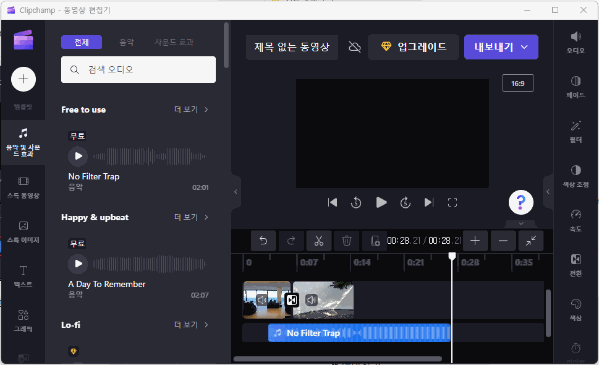Open the 페이드 fade properties panel
The image size is (599, 365).
click(576, 87)
